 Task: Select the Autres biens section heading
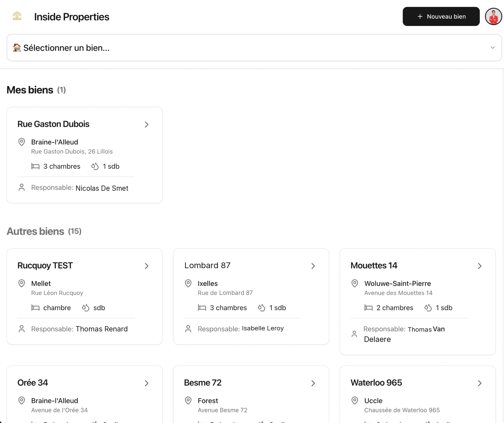pyautogui.click(x=35, y=231)
